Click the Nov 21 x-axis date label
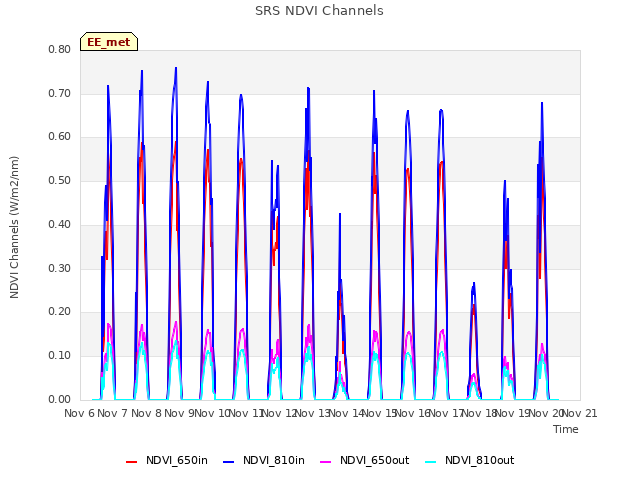This screenshot has height=480, width=640. 580,413
